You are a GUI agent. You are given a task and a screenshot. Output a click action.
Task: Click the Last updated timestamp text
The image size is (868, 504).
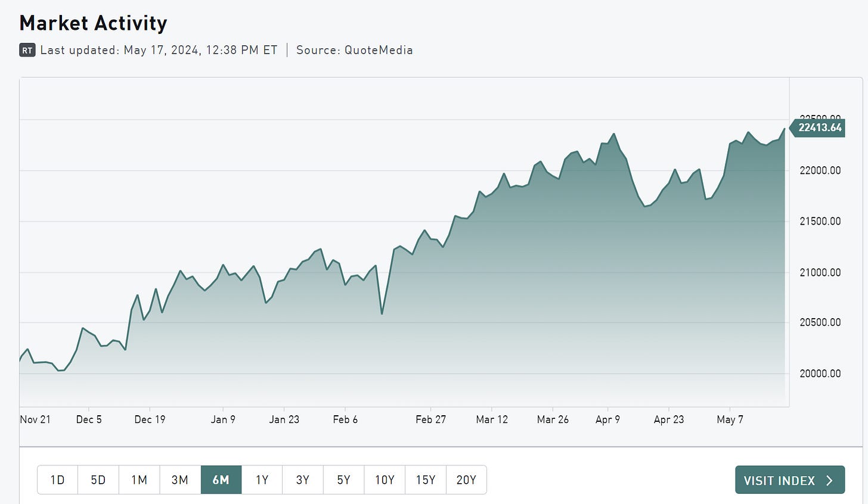point(159,50)
